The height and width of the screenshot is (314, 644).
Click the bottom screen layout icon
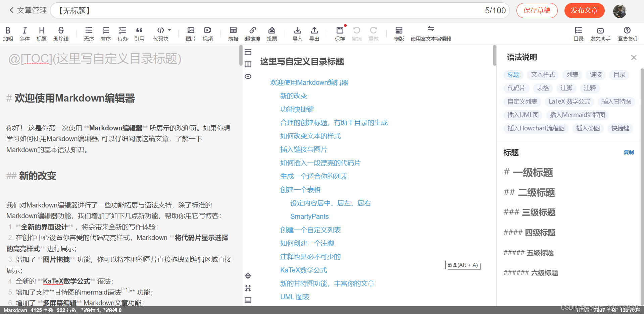[248, 300]
